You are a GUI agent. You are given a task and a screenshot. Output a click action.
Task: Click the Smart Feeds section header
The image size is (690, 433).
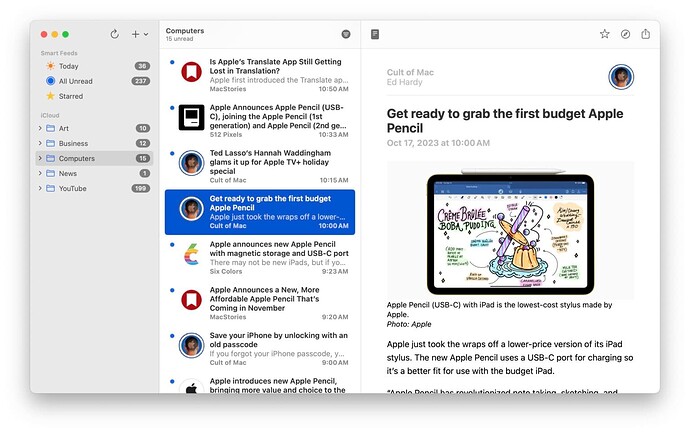click(x=59, y=53)
